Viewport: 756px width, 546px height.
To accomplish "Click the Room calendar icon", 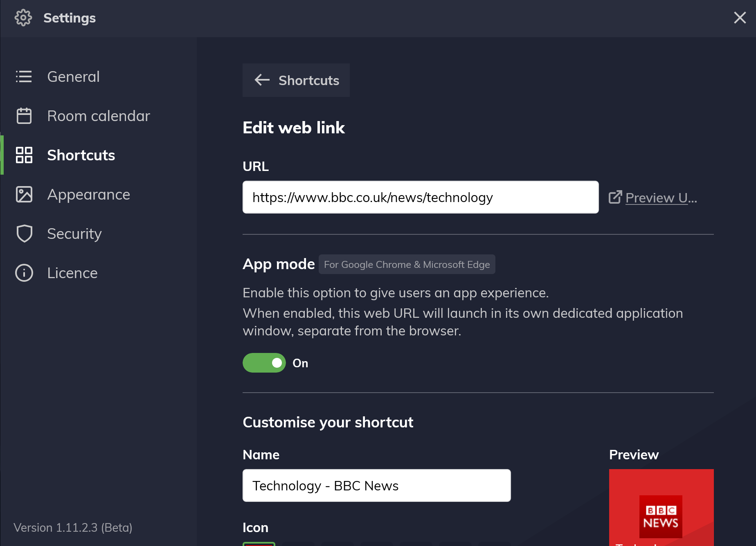I will (24, 116).
